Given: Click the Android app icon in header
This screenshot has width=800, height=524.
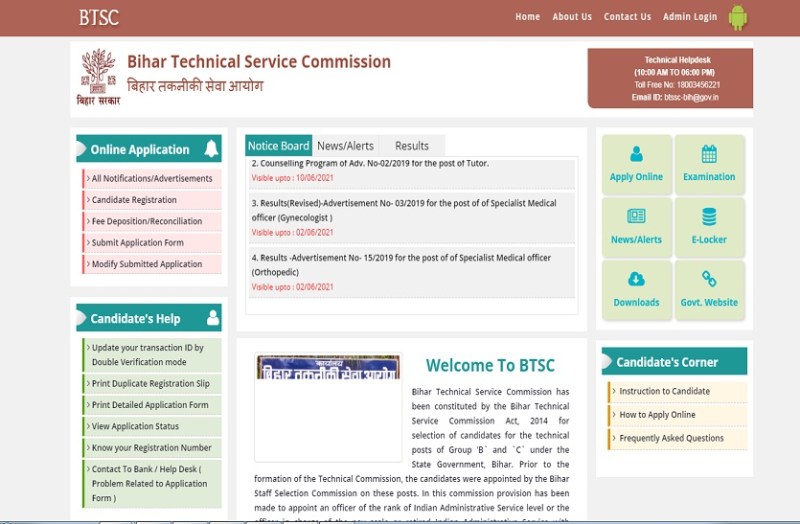Looking at the screenshot, I should pyautogui.click(x=738, y=17).
